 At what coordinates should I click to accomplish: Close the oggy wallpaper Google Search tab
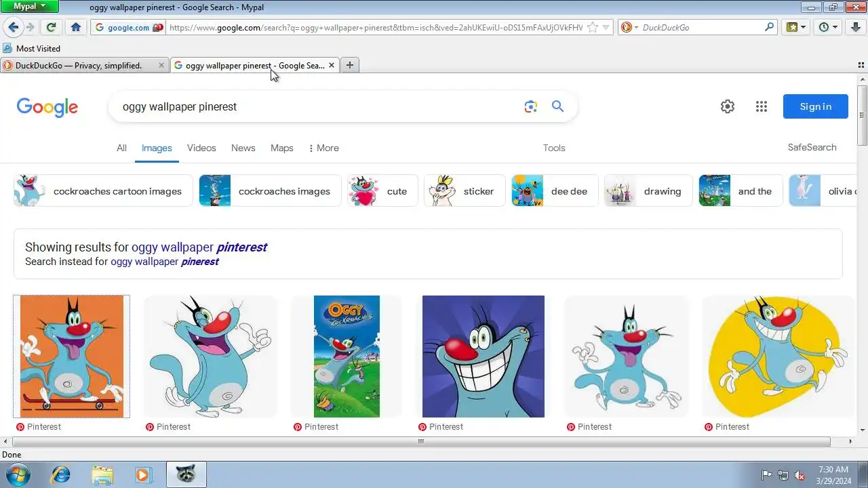point(332,66)
